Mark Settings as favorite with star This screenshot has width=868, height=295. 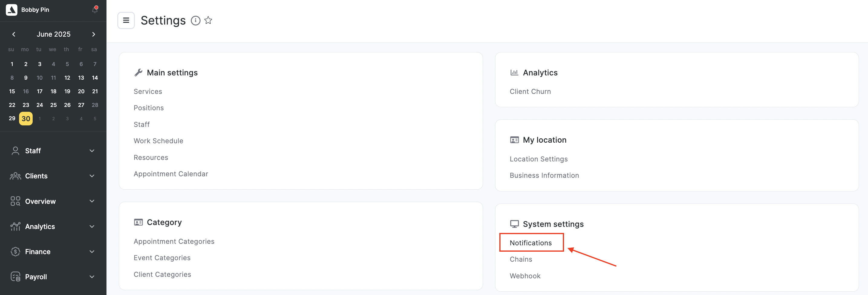click(208, 20)
